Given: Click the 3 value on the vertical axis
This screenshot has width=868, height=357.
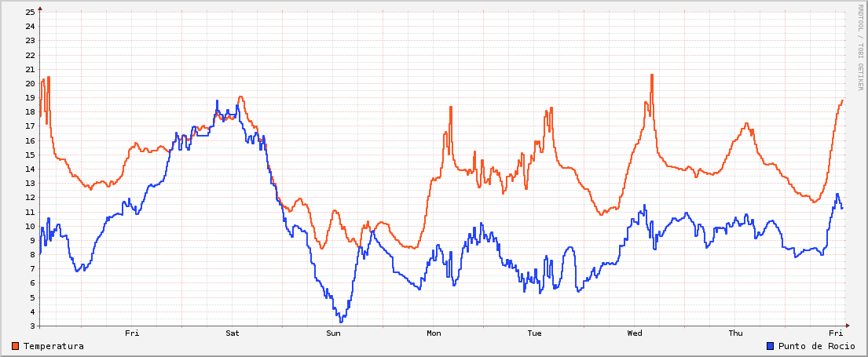Looking at the screenshot, I should (x=32, y=326).
